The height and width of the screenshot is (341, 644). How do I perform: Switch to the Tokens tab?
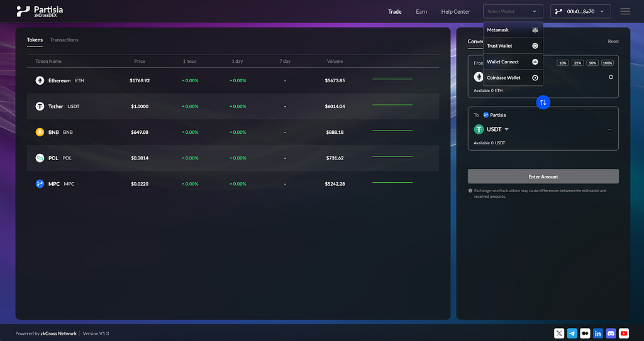(35, 40)
